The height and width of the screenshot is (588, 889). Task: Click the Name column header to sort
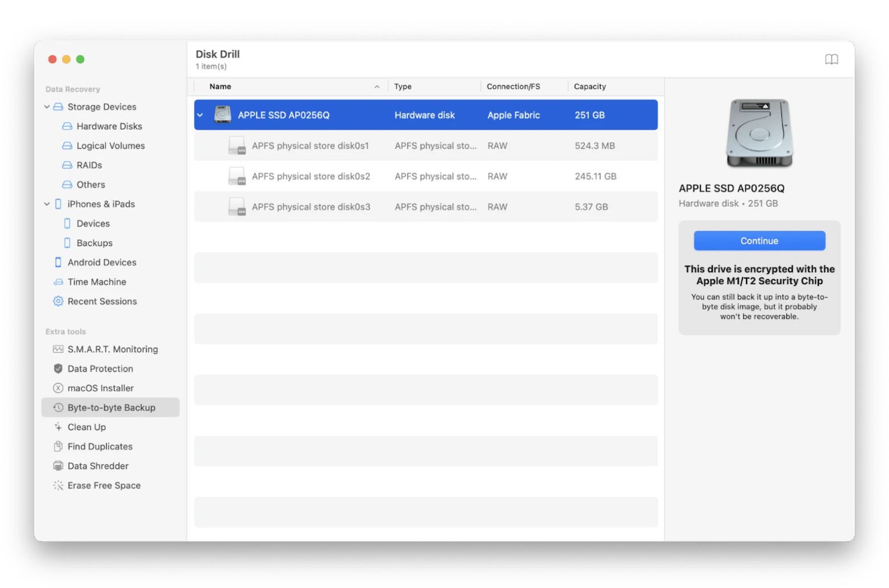point(220,86)
